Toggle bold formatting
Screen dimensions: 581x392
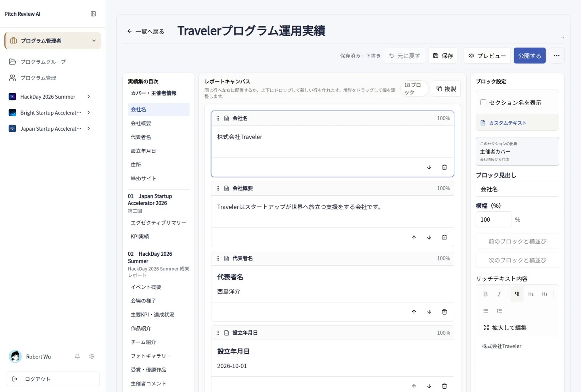(x=485, y=294)
